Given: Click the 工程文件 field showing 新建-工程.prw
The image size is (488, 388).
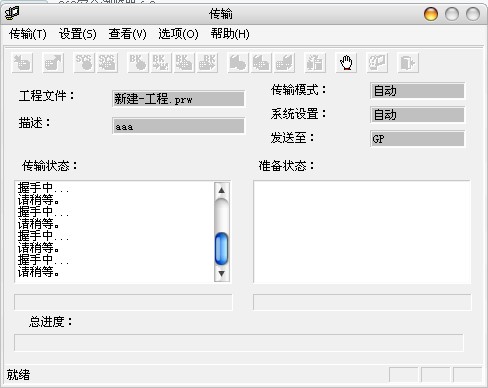Looking at the screenshot, I should click(178, 99).
